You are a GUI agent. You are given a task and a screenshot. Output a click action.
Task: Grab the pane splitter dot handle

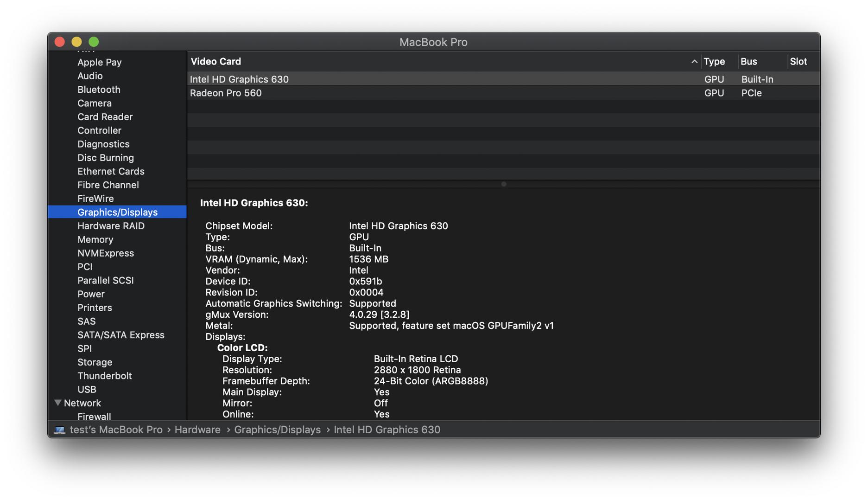click(504, 184)
